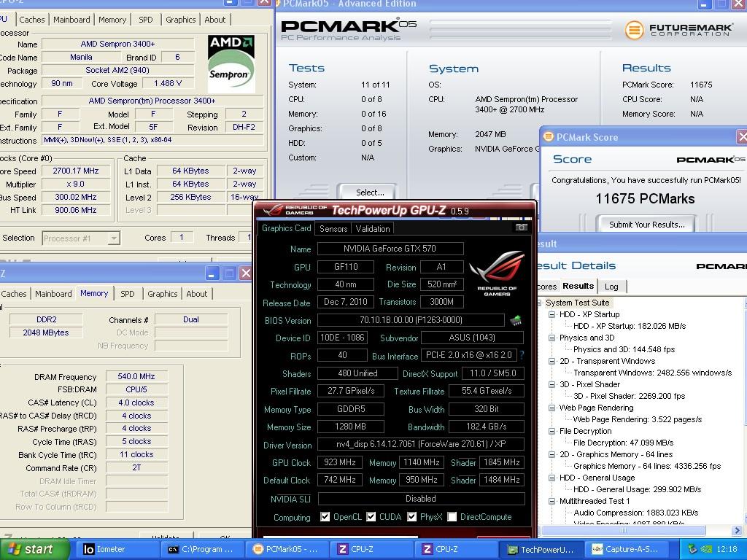This screenshot has width=747, height=560.
Task: Click the taskbar clock showing 12:18
Action: coord(727,550)
